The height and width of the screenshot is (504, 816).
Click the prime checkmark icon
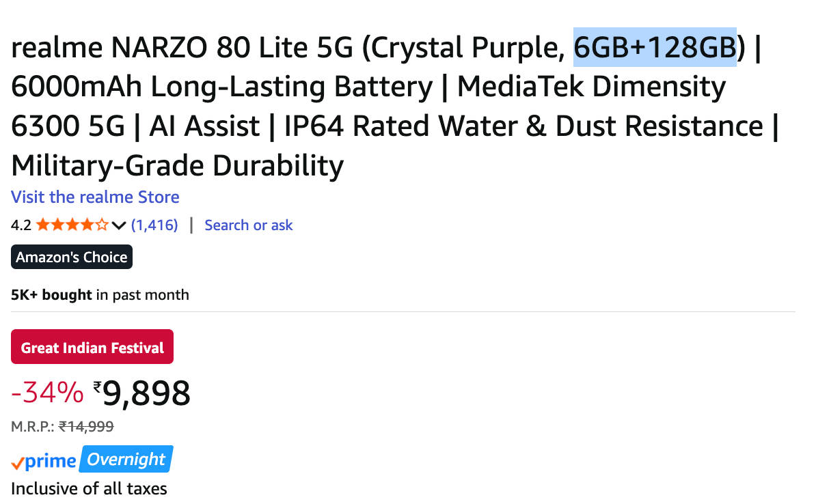click(17, 464)
